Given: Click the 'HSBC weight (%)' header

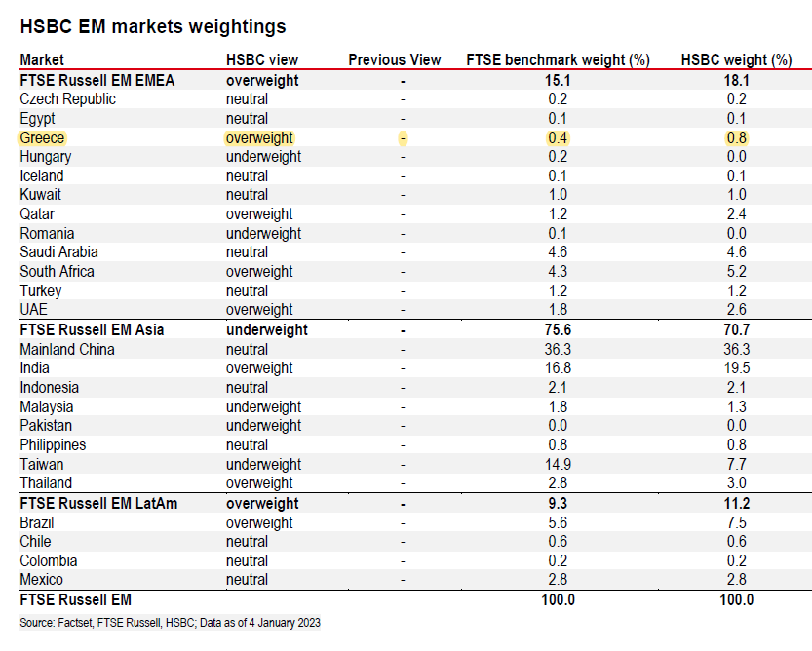Looking at the screenshot, I should click(736, 59).
